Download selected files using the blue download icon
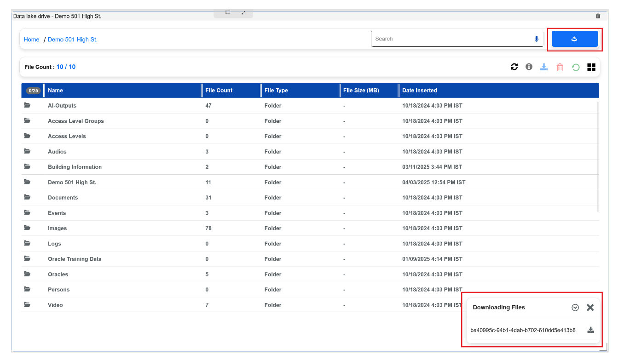 [x=544, y=67]
